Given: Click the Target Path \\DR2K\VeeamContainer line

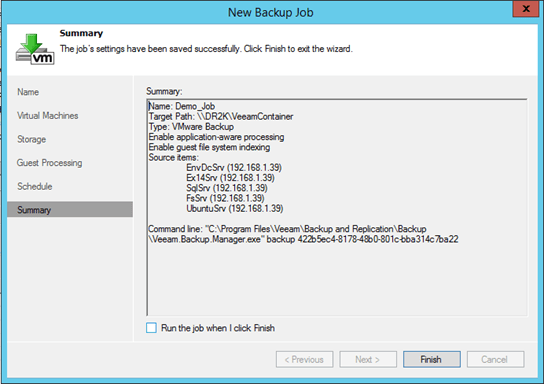Looking at the screenshot, I should click(x=221, y=116).
